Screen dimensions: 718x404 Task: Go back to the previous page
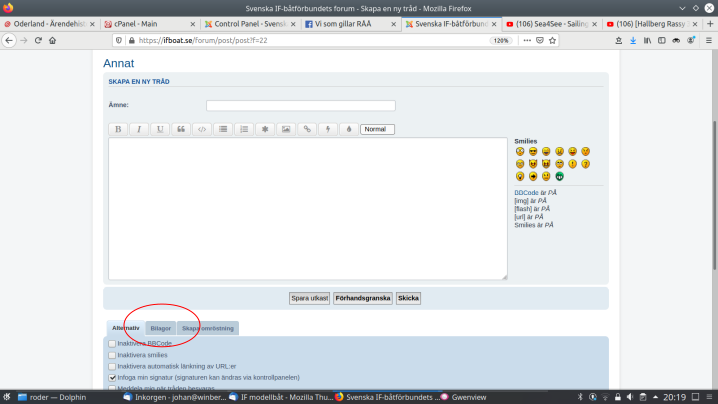(9, 40)
